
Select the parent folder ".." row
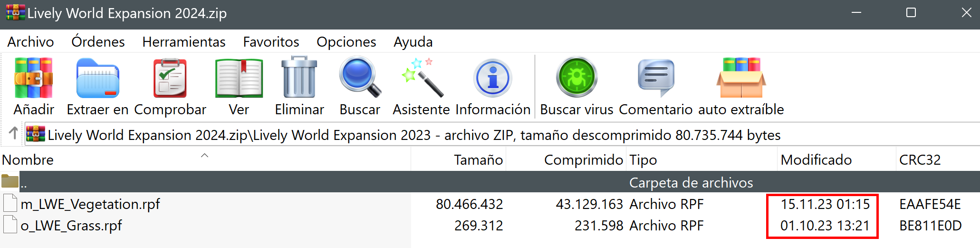coord(490,182)
